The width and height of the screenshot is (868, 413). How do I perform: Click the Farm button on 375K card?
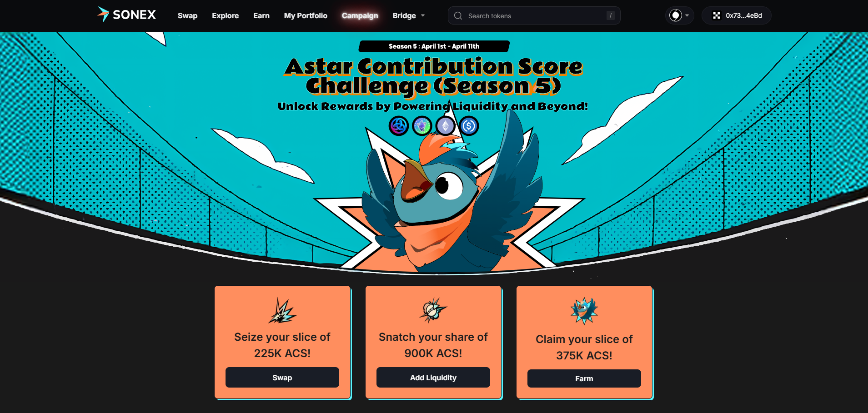coord(584,378)
